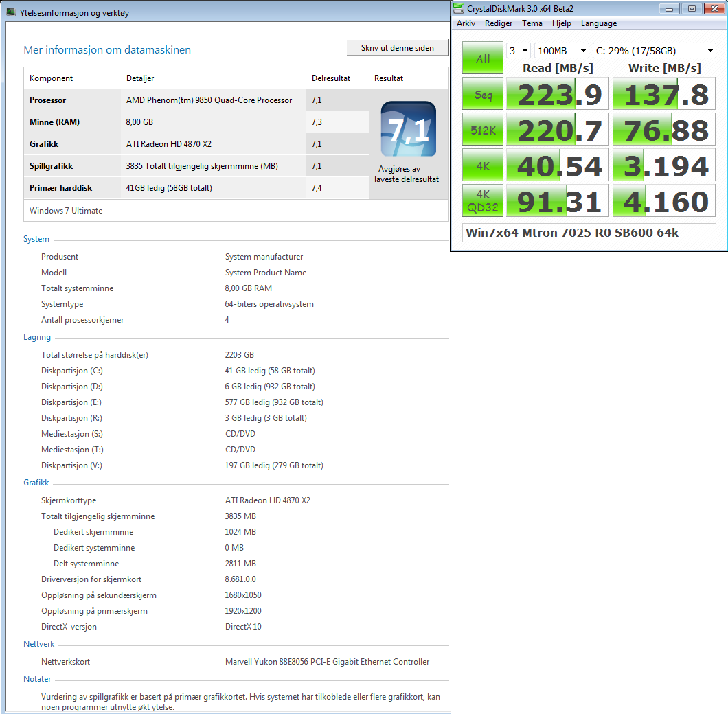Start the Seq benchmark test
The height and width of the screenshot is (714, 728).
(483, 94)
